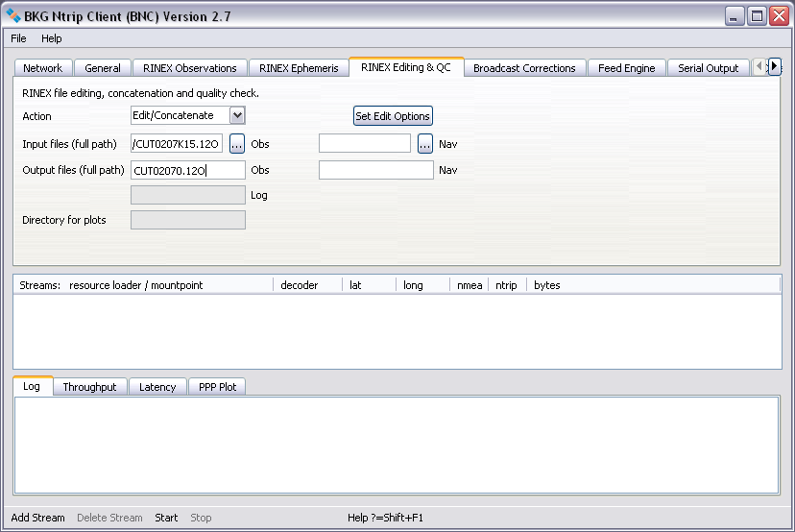Click browse button for Obs input file
The image size is (795, 532).
pos(237,144)
